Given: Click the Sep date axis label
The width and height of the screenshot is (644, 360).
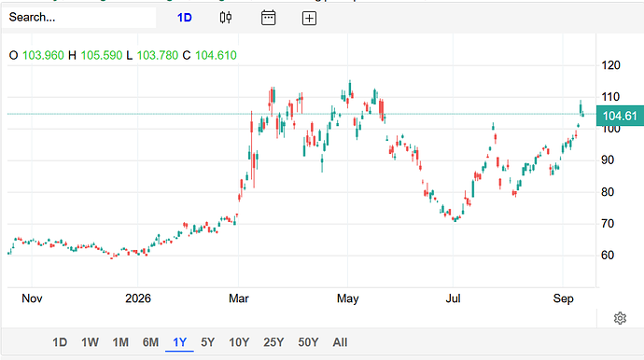Looking at the screenshot, I should click(x=563, y=298).
